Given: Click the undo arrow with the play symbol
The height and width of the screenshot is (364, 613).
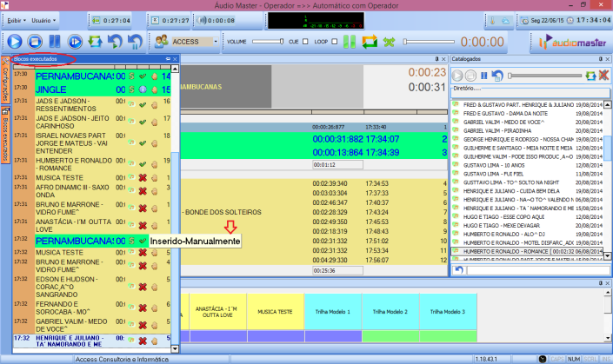Looking at the screenshot, I should point(115,42).
